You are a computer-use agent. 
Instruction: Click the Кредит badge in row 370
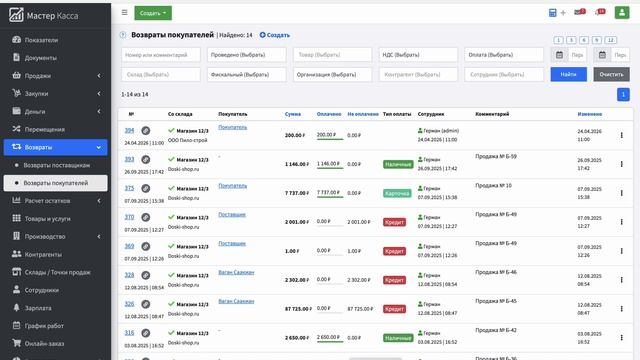tap(394, 222)
